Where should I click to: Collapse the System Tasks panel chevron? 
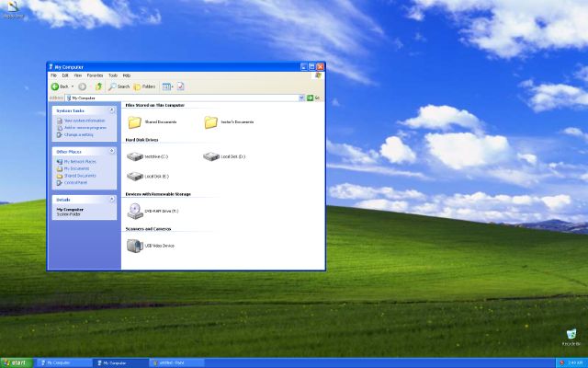tap(112, 110)
